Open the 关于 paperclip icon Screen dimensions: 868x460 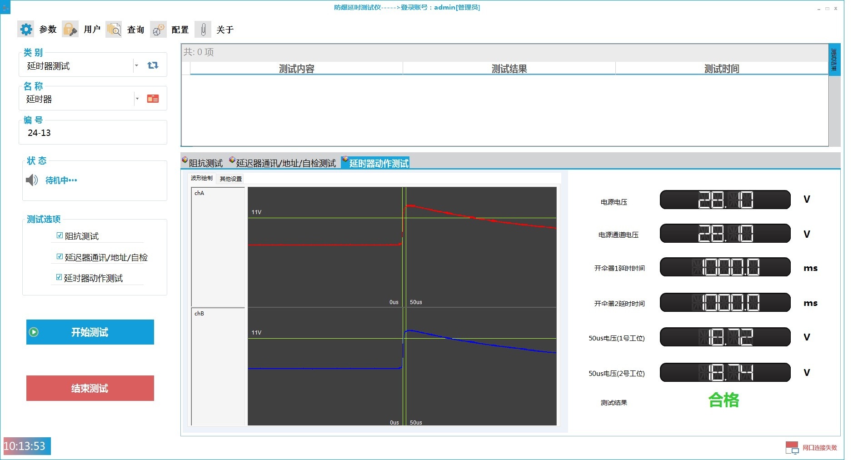(203, 30)
